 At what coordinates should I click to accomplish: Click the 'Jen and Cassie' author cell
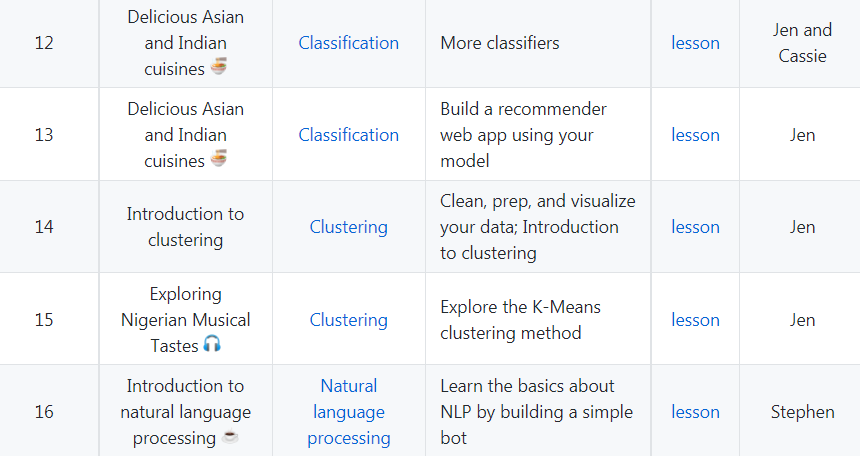click(802, 43)
